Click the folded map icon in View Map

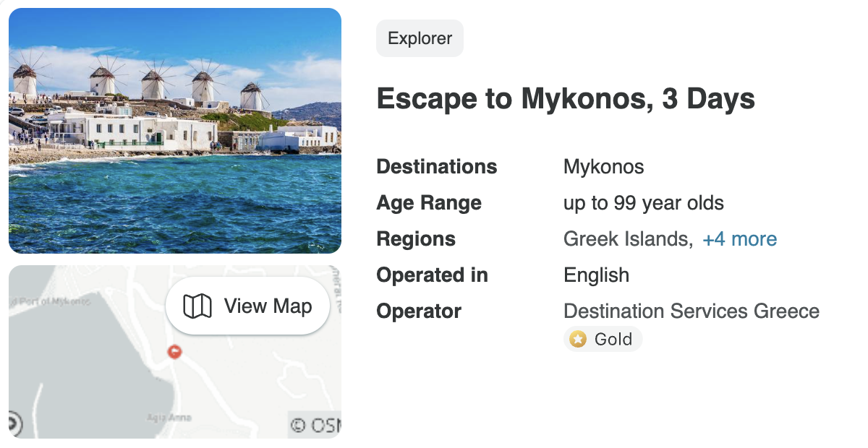pos(197,306)
